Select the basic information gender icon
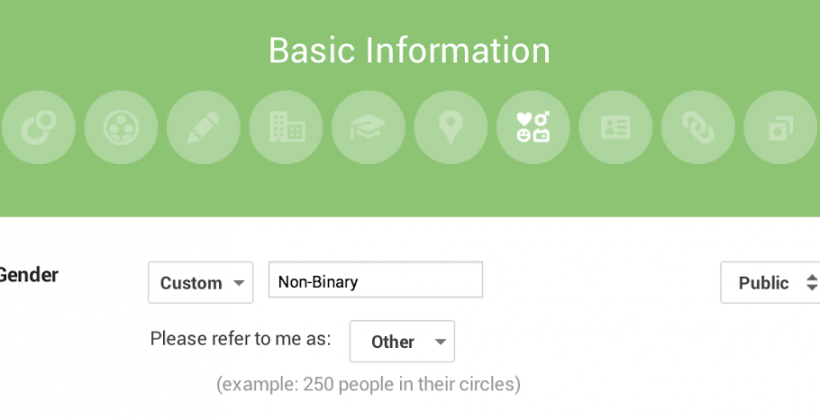 533,127
